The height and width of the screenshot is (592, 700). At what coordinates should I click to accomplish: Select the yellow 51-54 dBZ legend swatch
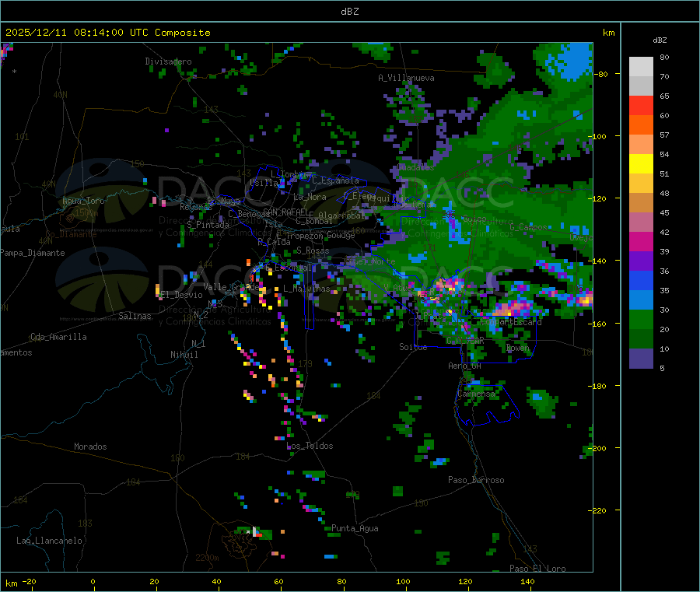point(641,164)
